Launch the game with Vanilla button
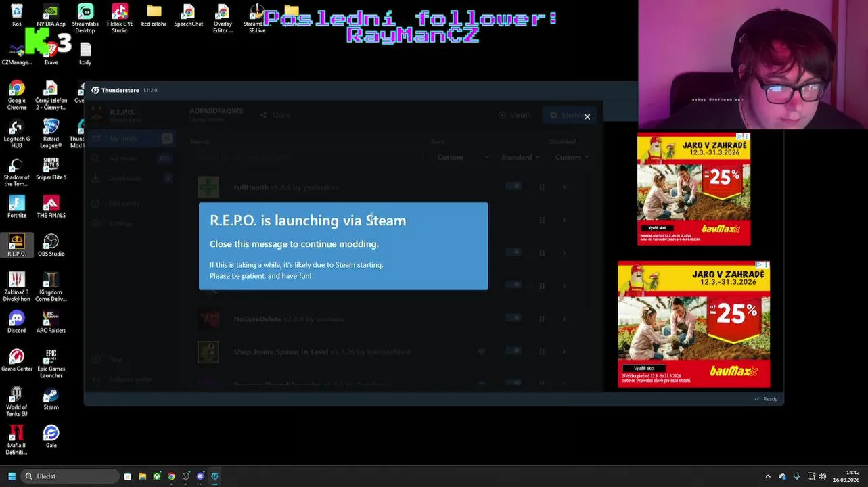 (x=514, y=116)
